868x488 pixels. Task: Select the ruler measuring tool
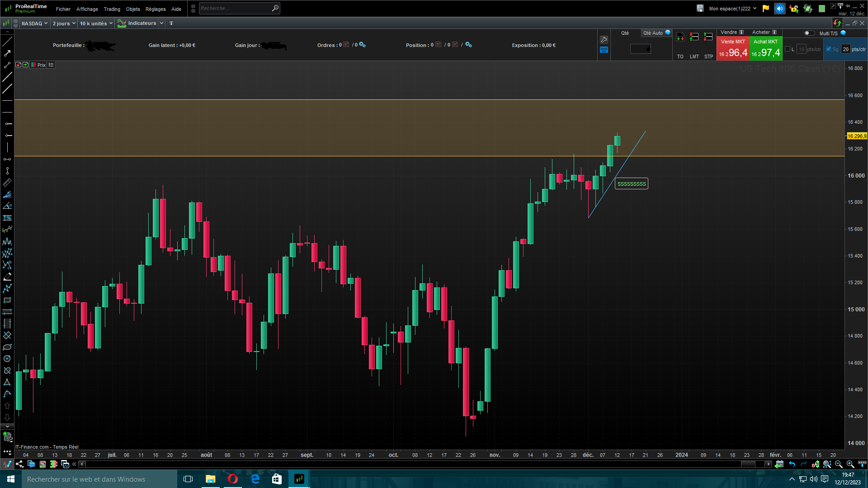coord(7,183)
